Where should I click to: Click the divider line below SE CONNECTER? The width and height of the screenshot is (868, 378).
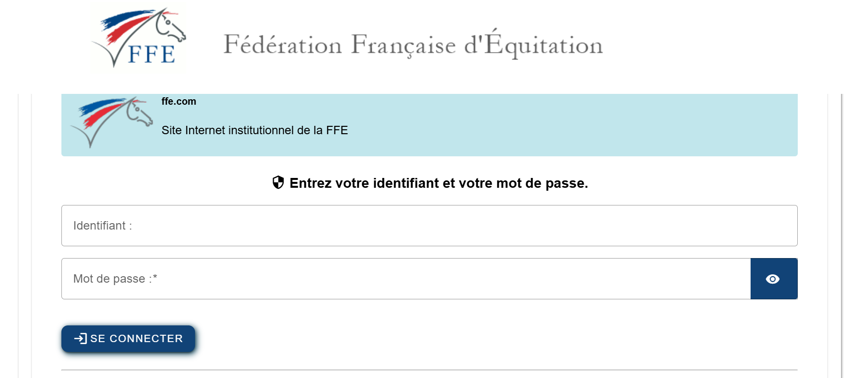point(429,370)
